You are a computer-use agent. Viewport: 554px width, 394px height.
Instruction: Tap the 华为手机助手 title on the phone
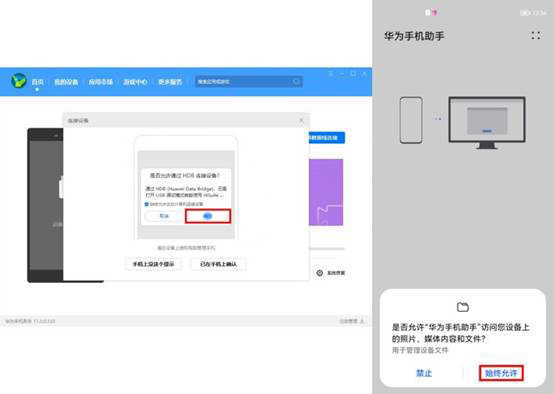click(x=414, y=36)
